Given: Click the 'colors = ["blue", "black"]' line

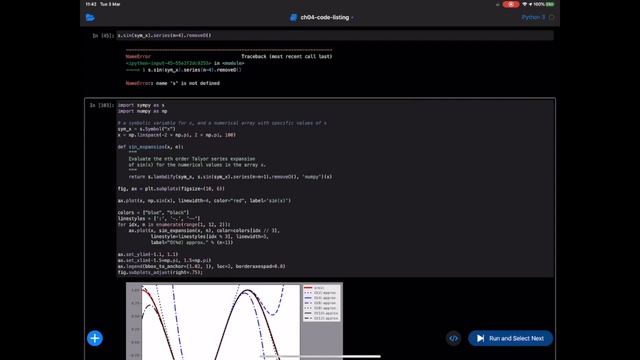Looking at the screenshot, I should pos(153,212).
